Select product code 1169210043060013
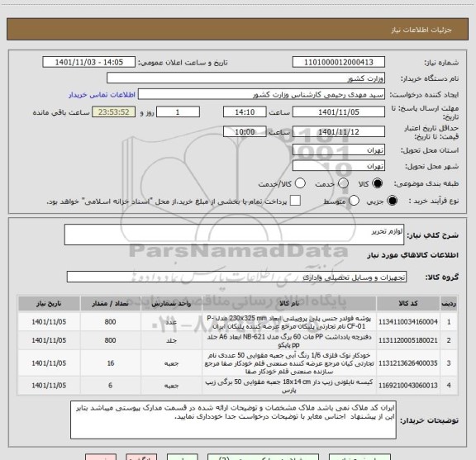 pyautogui.click(x=408, y=386)
